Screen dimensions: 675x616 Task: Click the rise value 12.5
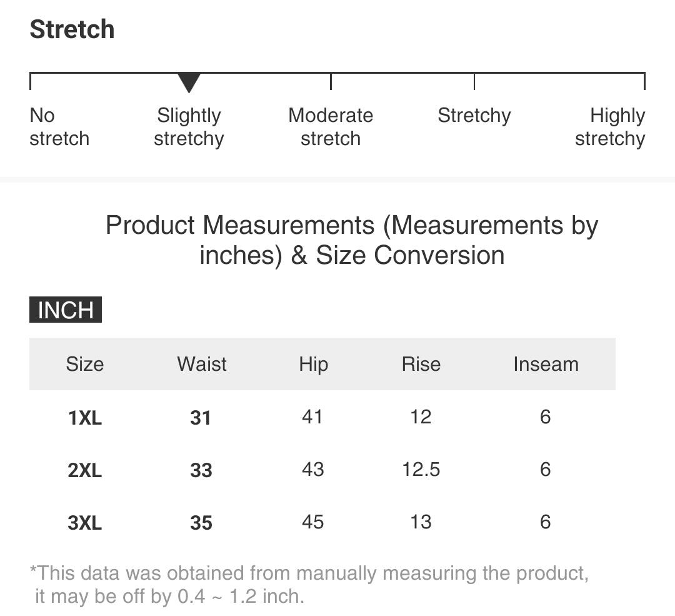tap(421, 469)
